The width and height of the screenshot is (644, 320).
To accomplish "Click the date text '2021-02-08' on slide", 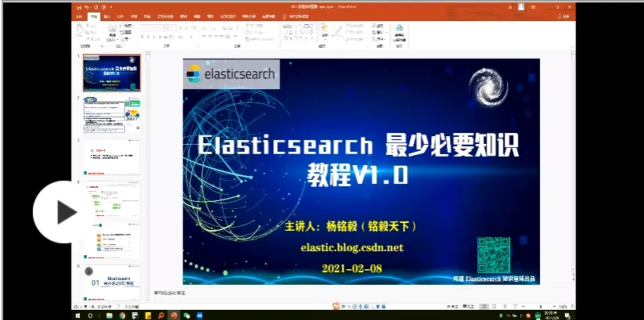I will click(352, 268).
